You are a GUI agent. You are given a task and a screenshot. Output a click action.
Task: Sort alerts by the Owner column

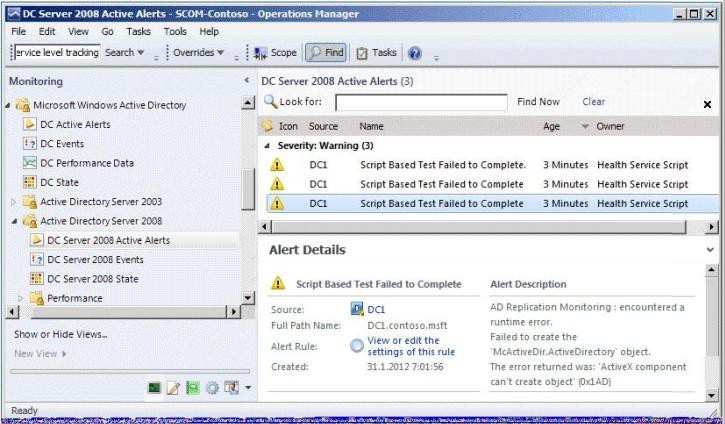(x=610, y=126)
